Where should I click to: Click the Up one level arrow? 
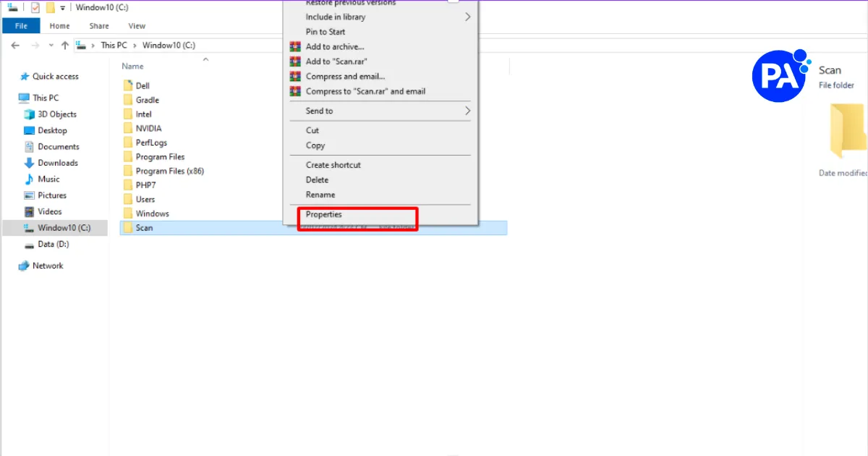point(65,45)
